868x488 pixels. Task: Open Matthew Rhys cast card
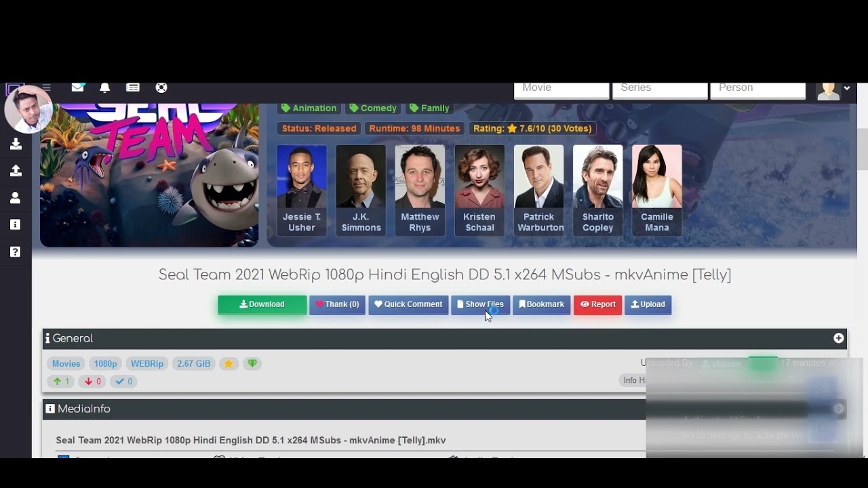click(420, 190)
